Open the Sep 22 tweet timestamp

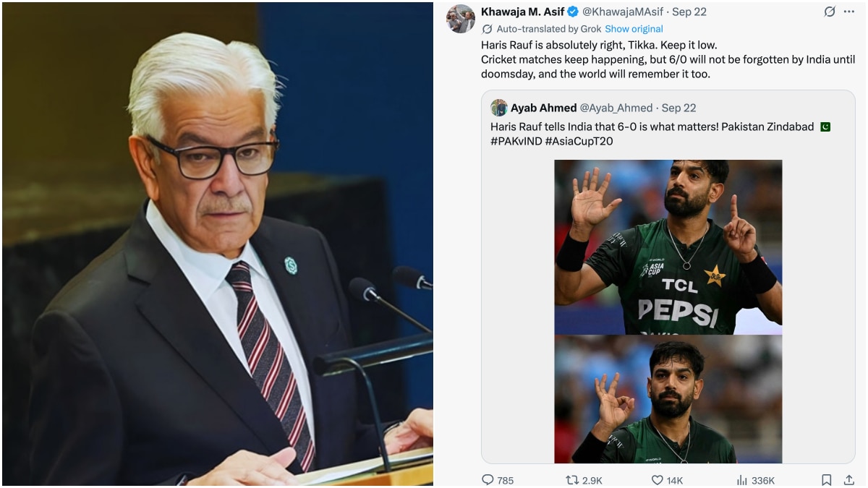point(689,12)
